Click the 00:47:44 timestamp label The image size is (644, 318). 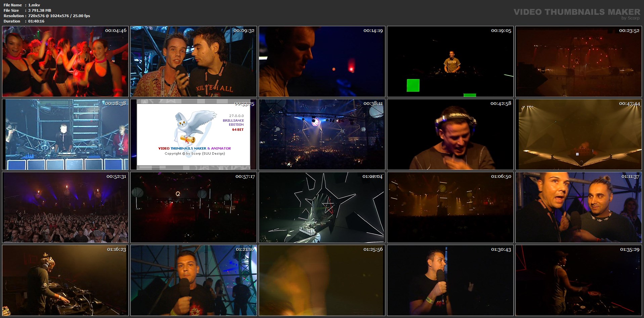tap(629, 104)
